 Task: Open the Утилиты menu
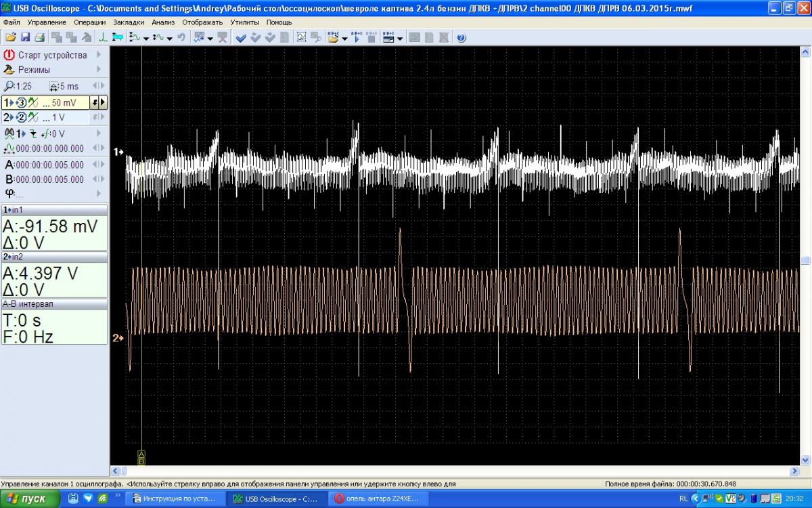tap(246, 22)
